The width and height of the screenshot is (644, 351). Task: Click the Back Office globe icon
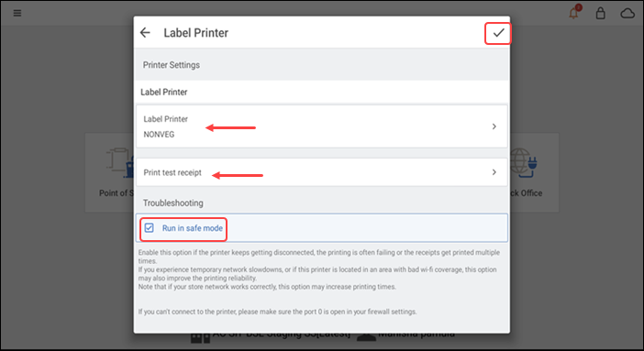click(524, 162)
